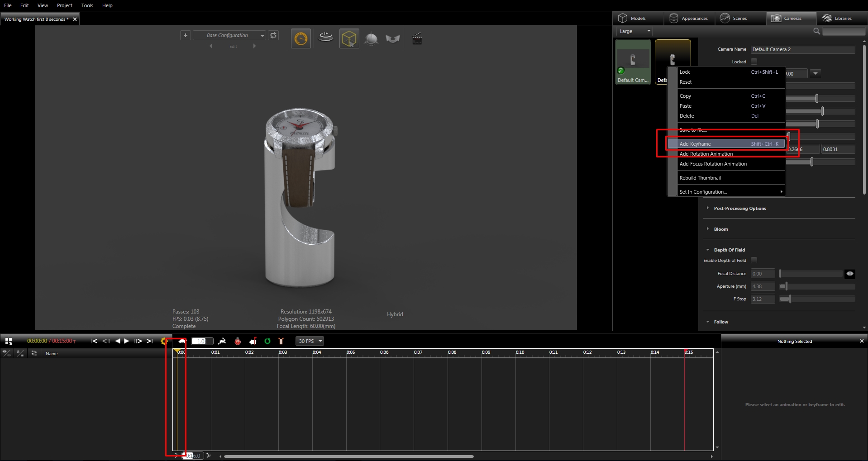Click the red stopwatch icon in timeline
The image size is (868, 461).
238,342
